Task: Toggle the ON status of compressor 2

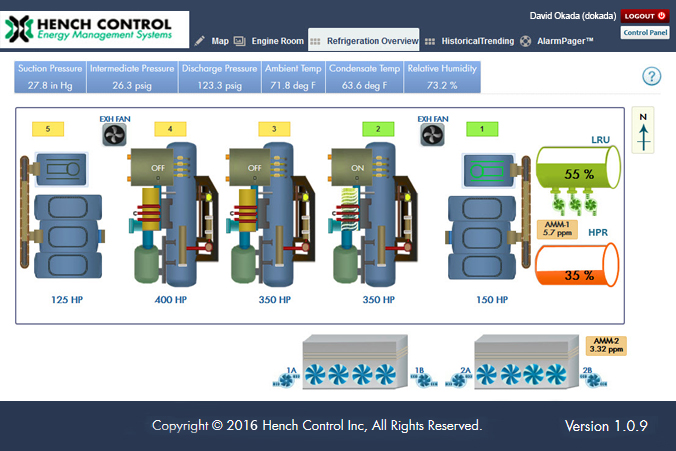Action: point(356,169)
